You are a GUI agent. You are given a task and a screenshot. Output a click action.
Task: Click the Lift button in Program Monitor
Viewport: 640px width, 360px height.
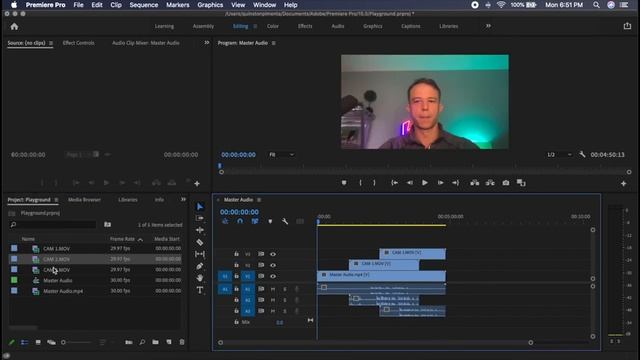coord(474,183)
